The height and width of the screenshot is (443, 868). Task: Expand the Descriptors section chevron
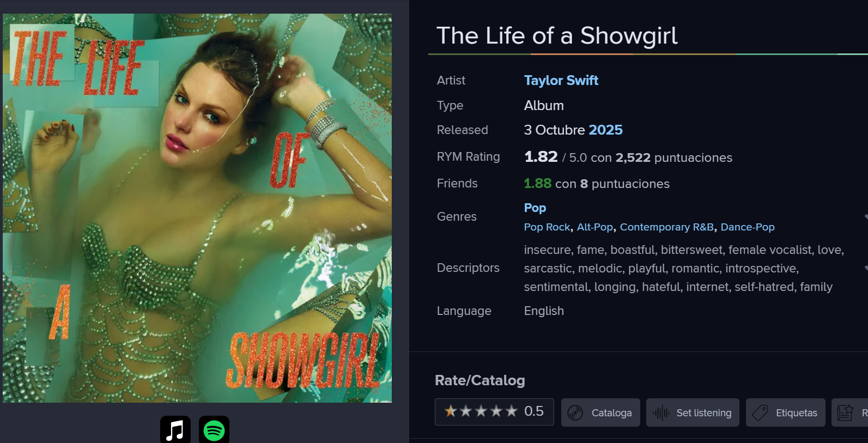tap(865, 268)
